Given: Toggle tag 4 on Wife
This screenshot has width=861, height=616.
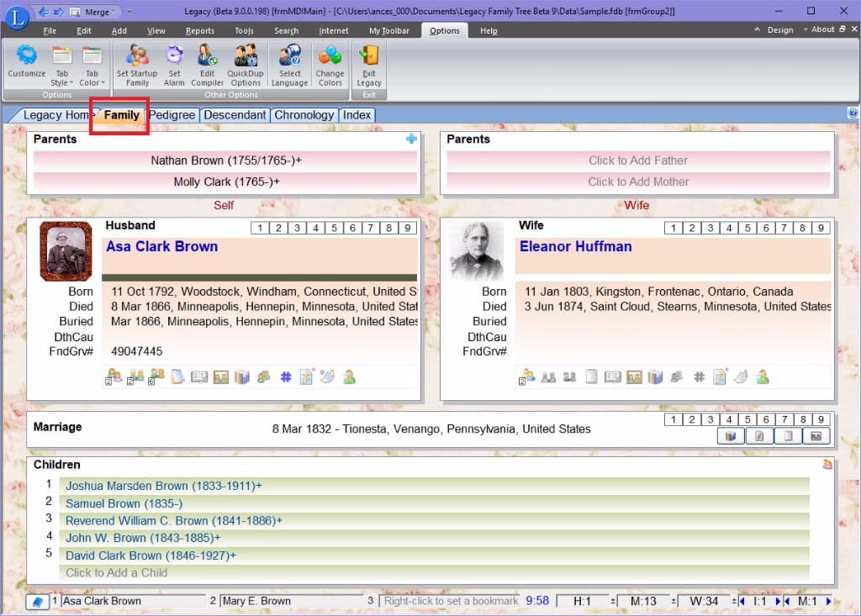Looking at the screenshot, I should [x=729, y=228].
